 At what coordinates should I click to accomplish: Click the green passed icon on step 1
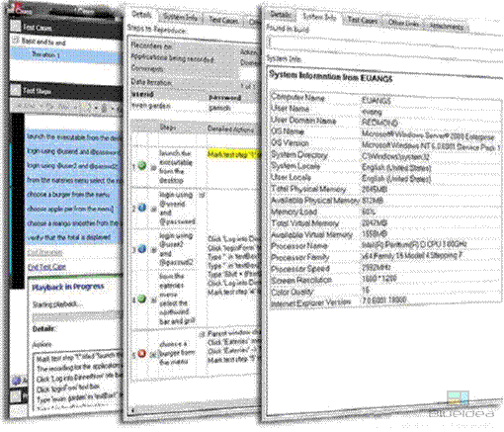point(142,165)
